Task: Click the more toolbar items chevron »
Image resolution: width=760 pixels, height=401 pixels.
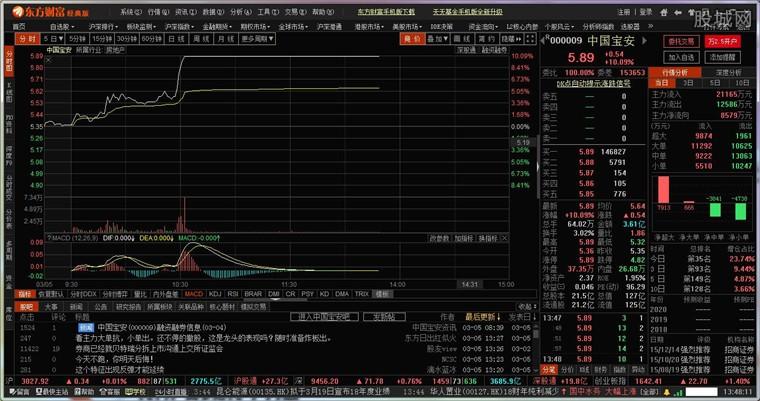Action: pos(650,27)
